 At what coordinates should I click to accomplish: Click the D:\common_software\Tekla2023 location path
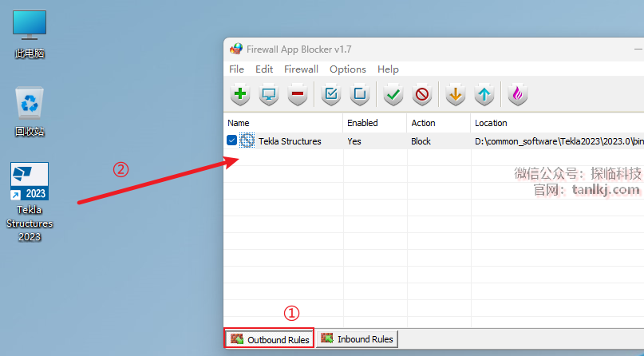(x=559, y=141)
